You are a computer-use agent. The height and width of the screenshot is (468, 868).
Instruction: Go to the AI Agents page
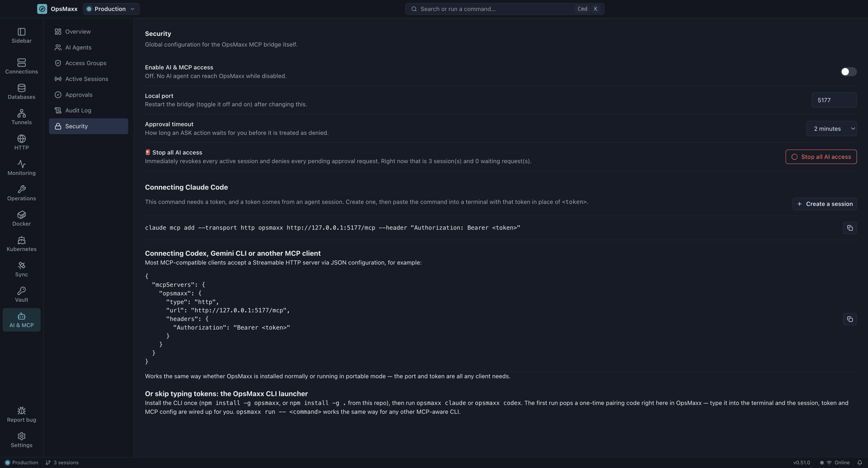pos(88,48)
